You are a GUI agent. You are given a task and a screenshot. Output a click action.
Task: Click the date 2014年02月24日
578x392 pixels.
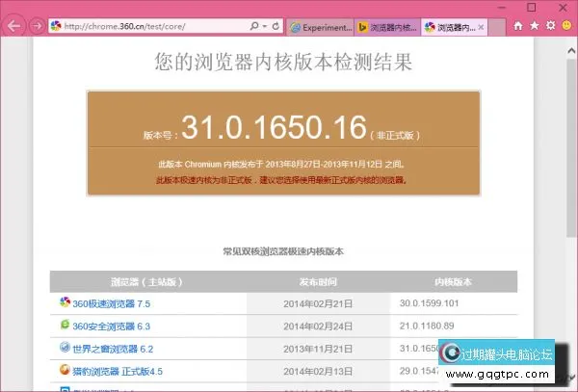click(x=318, y=327)
